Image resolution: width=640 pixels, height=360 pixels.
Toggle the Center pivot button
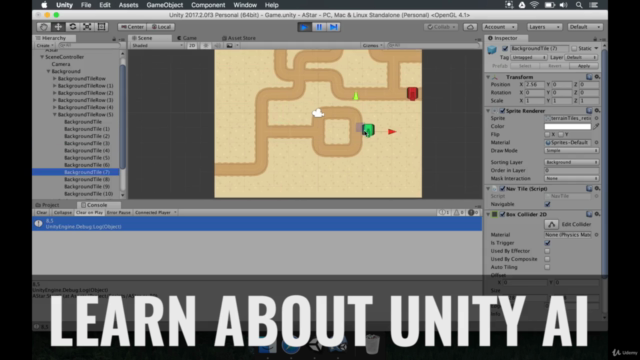132,27
